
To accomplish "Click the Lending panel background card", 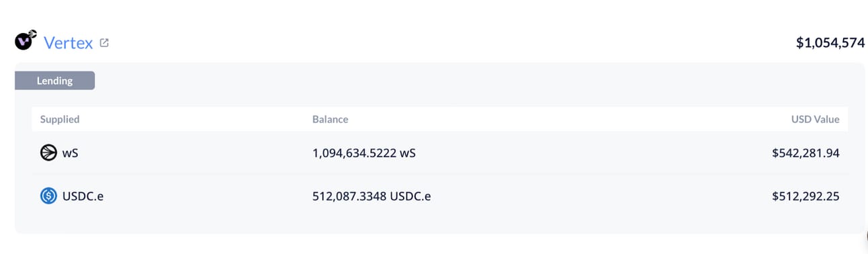I will pos(440,148).
